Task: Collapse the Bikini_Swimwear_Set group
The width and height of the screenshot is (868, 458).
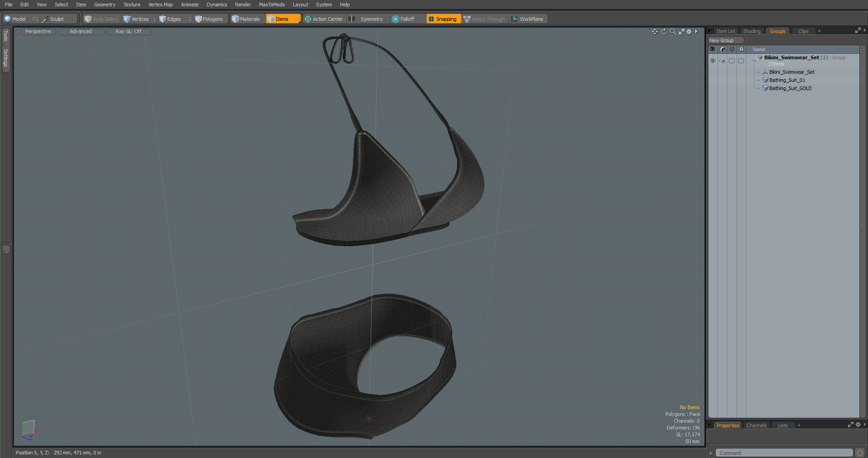Action: [754, 61]
